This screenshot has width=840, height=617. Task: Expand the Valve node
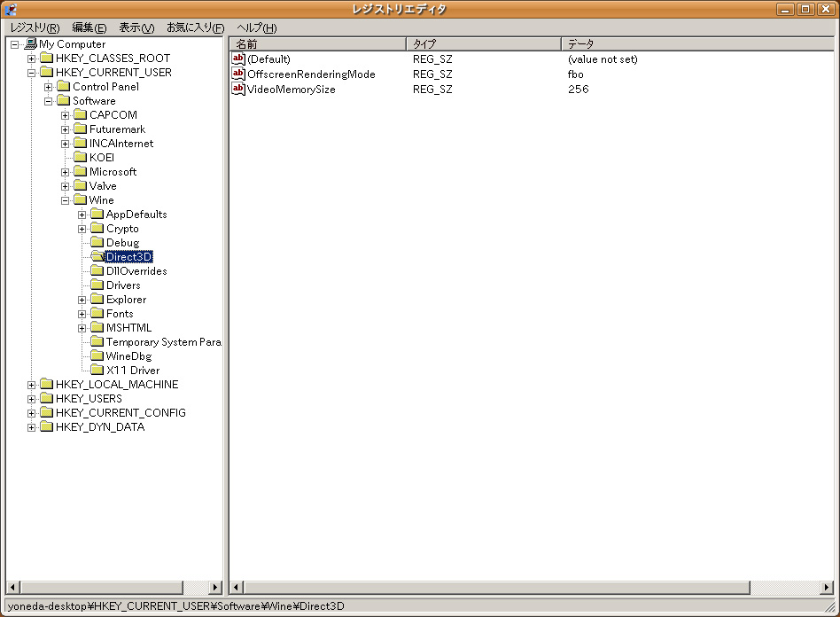(65, 186)
